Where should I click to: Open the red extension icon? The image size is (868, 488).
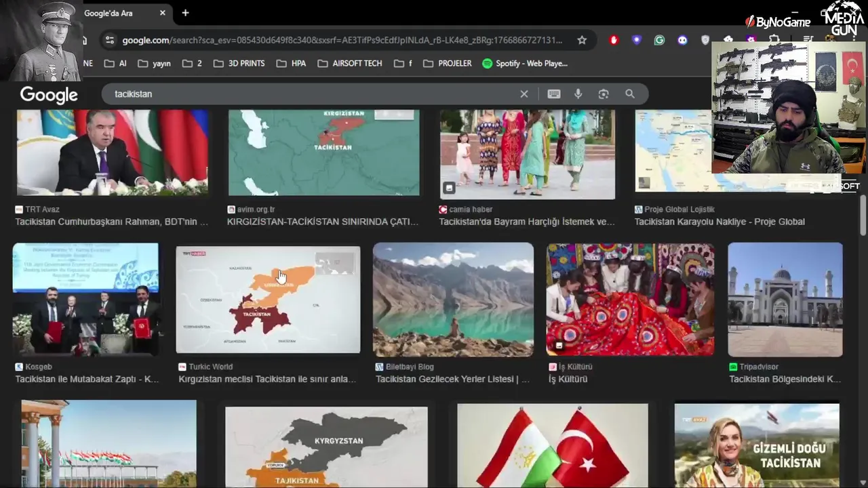(x=614, y=40)
